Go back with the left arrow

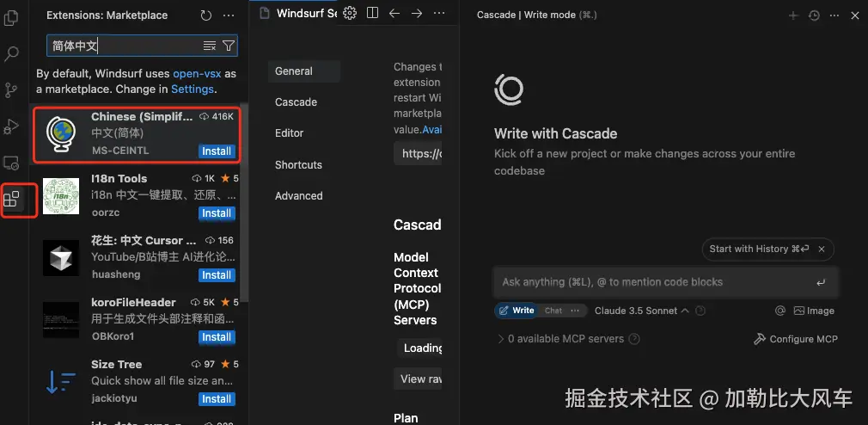tap(394, 13)
